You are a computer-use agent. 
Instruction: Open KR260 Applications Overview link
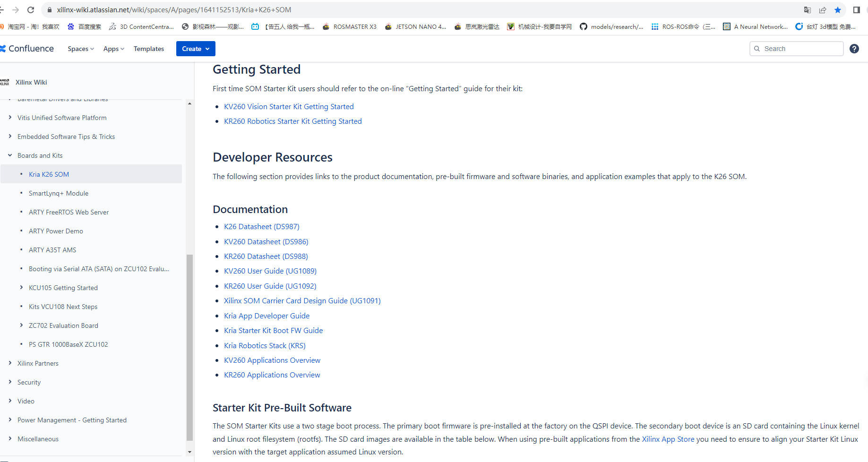[272, 375]
